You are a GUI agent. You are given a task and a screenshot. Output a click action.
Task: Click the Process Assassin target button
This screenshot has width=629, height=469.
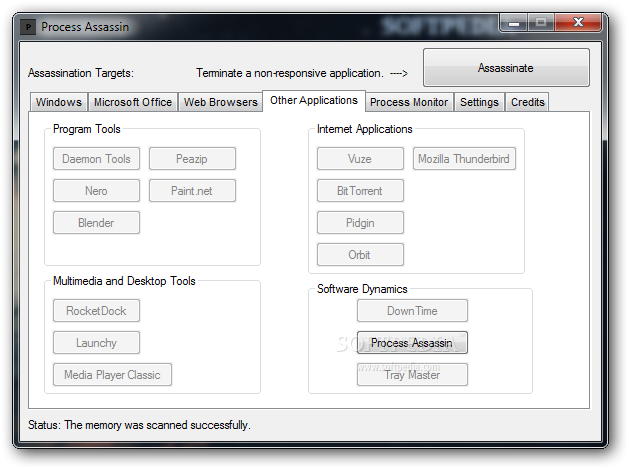412,343
